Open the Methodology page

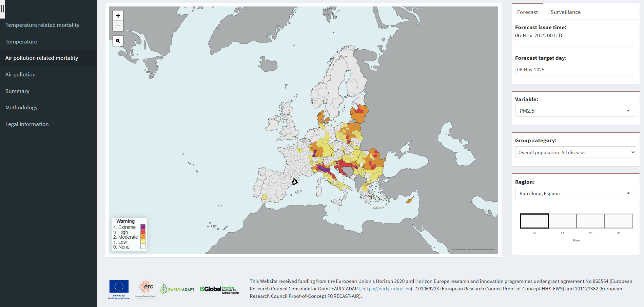(x=21, y=108)
